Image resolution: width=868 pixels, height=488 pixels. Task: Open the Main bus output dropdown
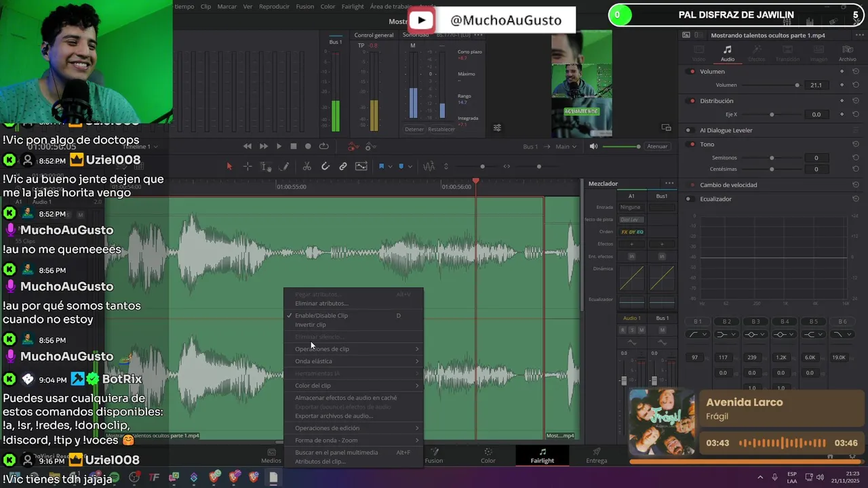566,146
